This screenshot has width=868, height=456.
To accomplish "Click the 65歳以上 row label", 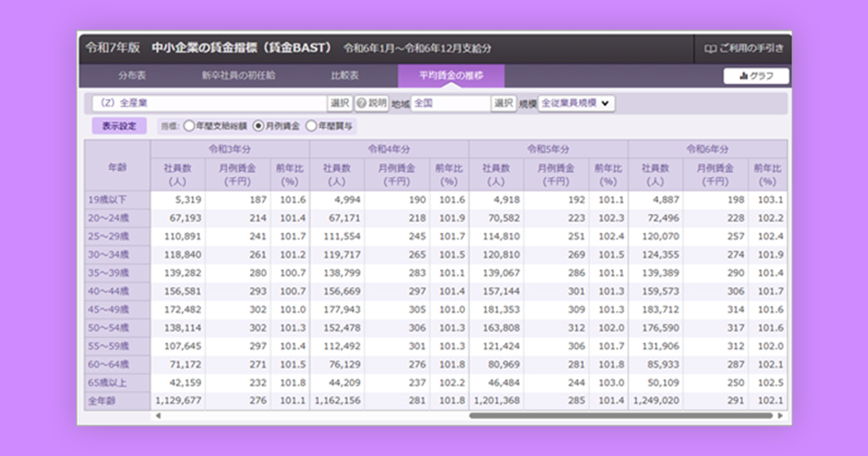I will (117, 383).
